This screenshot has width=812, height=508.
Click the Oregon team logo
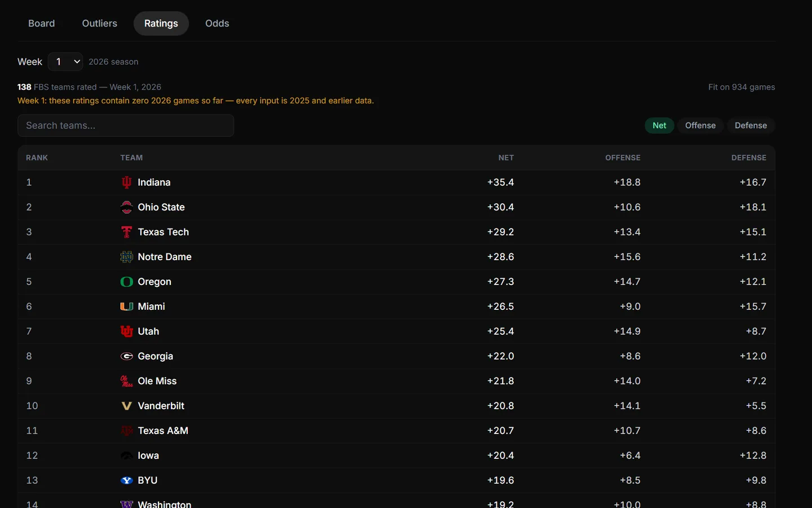(126, 282)
